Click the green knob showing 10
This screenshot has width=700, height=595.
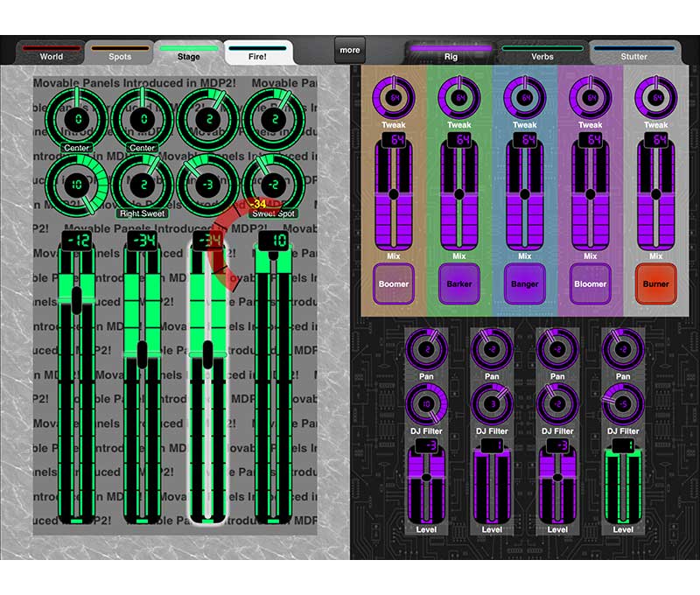pyautogui.click(x=77, y=185)
